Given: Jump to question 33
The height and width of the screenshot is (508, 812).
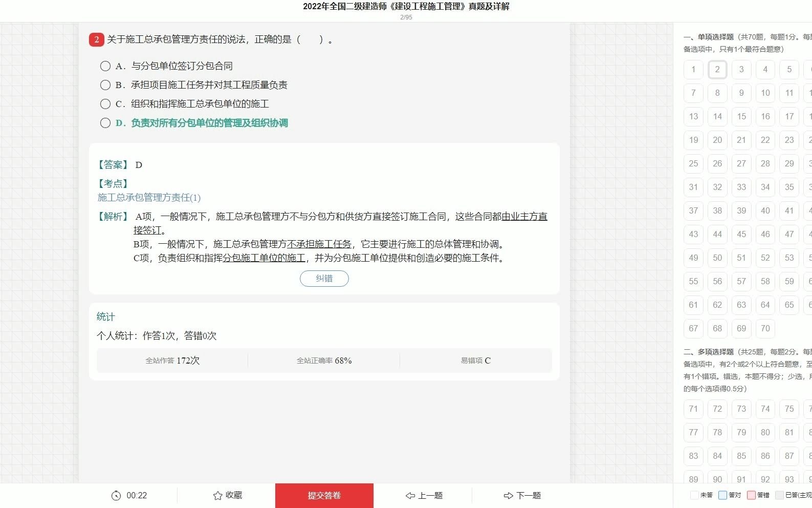Looking at the screenshot, I should click(x=741, y=187).
